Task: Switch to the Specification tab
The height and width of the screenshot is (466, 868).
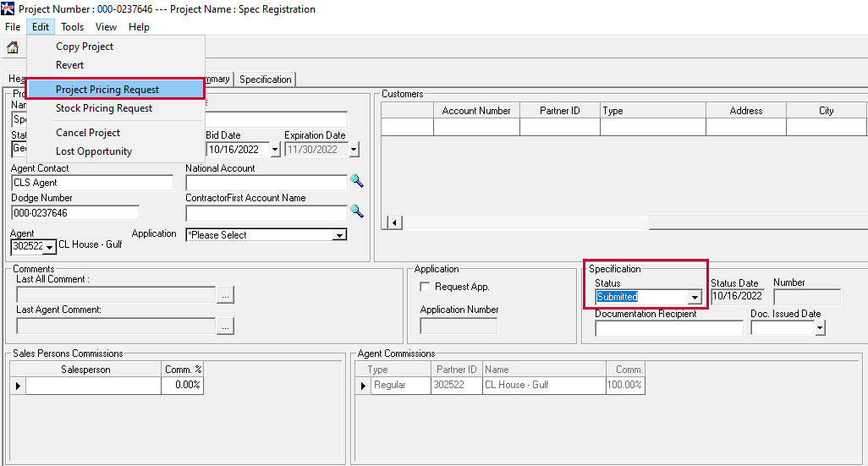Action: tap(266, 79)
